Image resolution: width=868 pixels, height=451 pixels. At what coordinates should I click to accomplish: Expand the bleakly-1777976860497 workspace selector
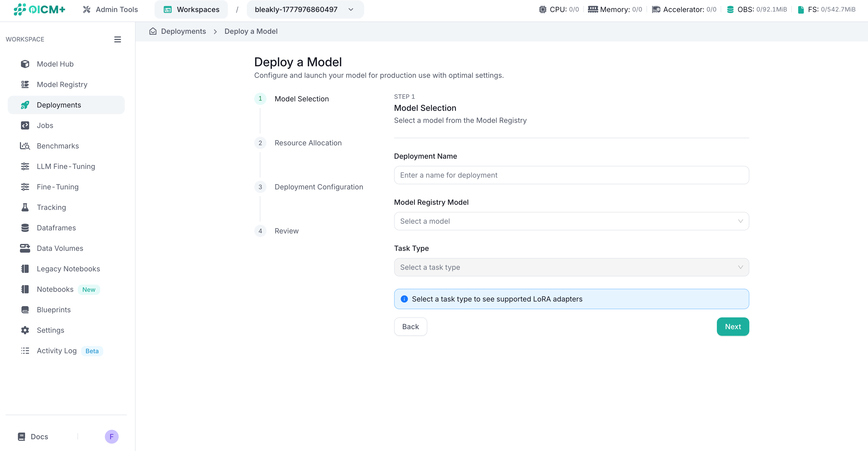(x=305, y=9)
